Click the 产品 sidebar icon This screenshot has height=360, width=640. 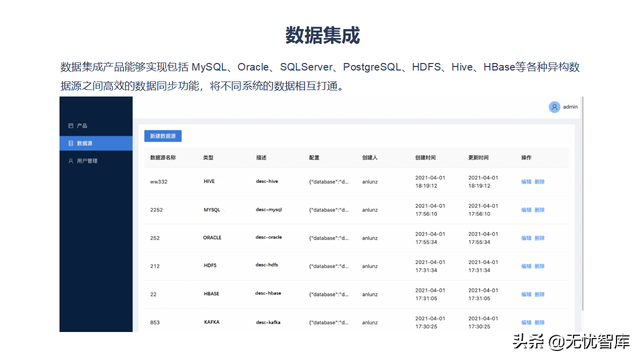pos(71,126)
